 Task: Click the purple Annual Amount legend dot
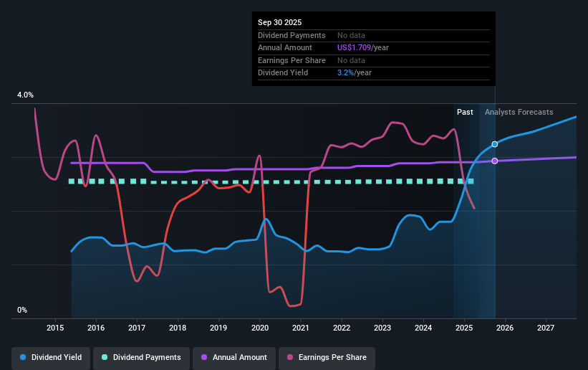(204, 357)
